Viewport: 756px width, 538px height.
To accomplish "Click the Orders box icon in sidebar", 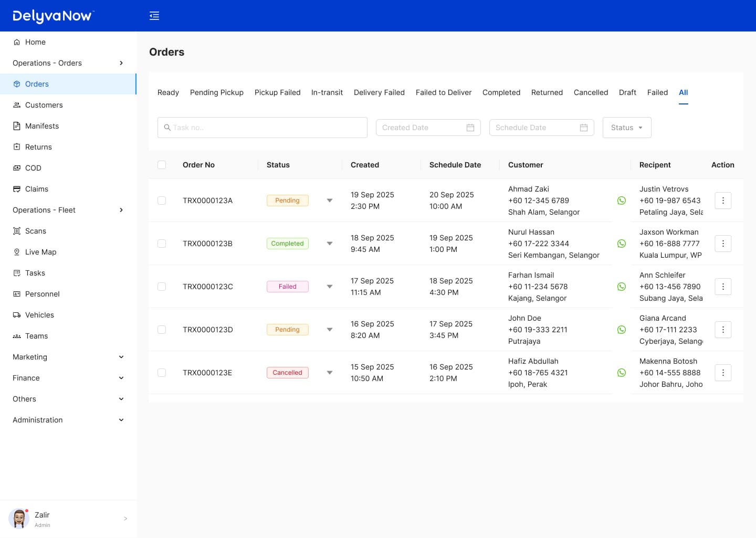I will click(x=17, y=84).
